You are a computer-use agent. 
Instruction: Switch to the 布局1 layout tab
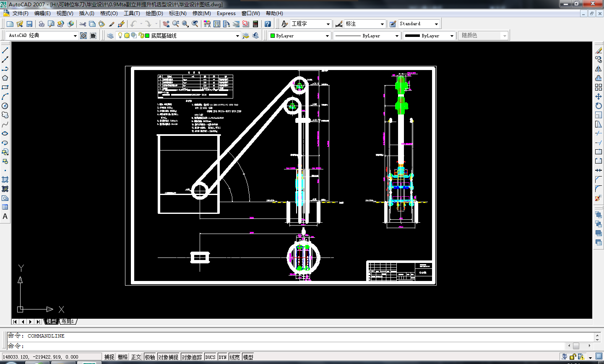[68, 321]
